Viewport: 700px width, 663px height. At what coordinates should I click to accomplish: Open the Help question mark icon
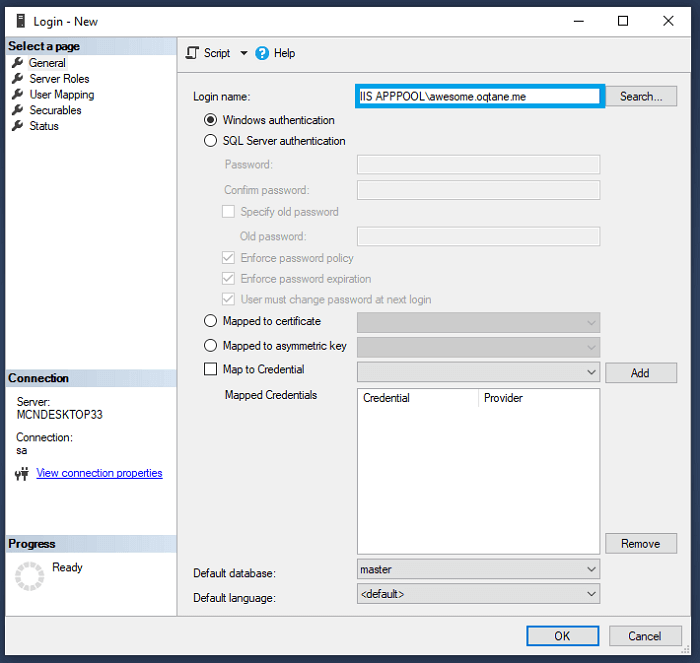tap(262, 53)
